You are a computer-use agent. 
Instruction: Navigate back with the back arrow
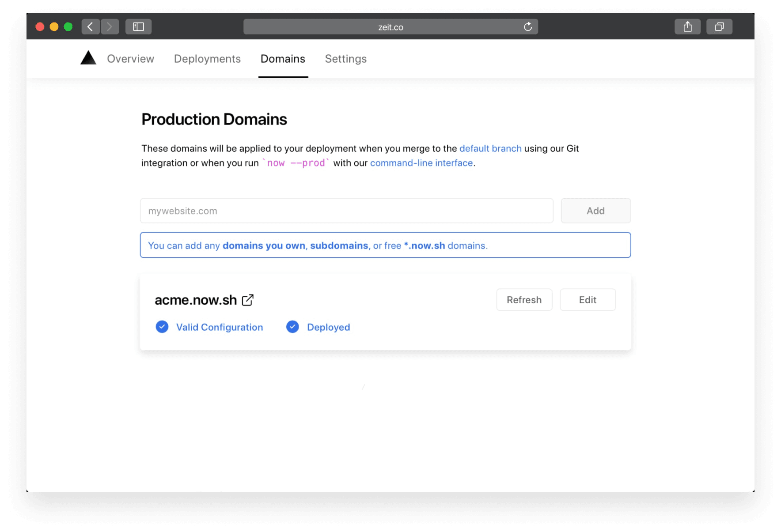point(91,26)
